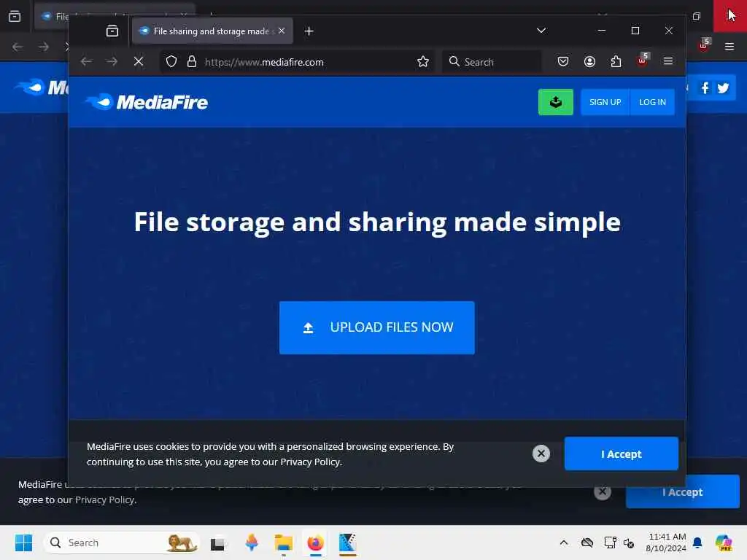Open a new tab with plus
The height and width of the screenshot is (560, 747).
(x=309, y=31)
